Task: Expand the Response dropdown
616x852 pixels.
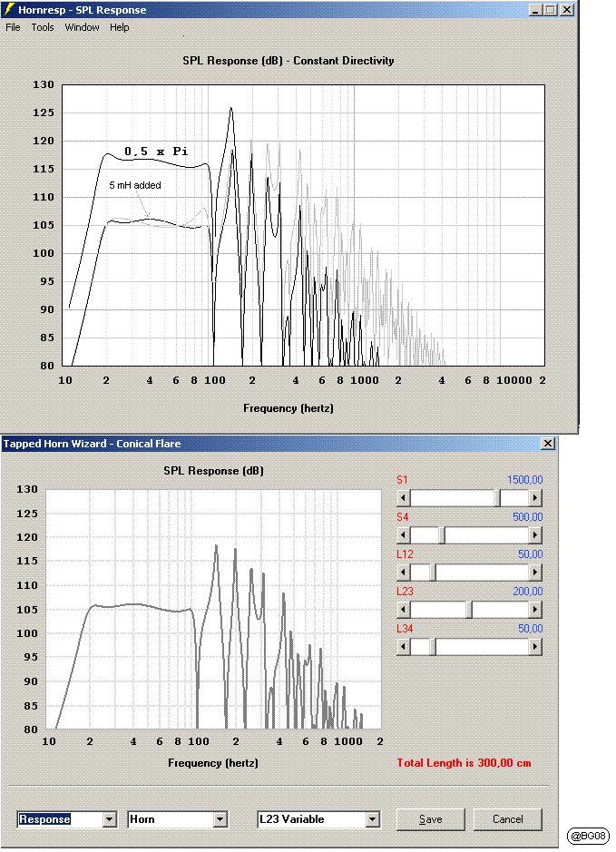Action: click(110, 819)
